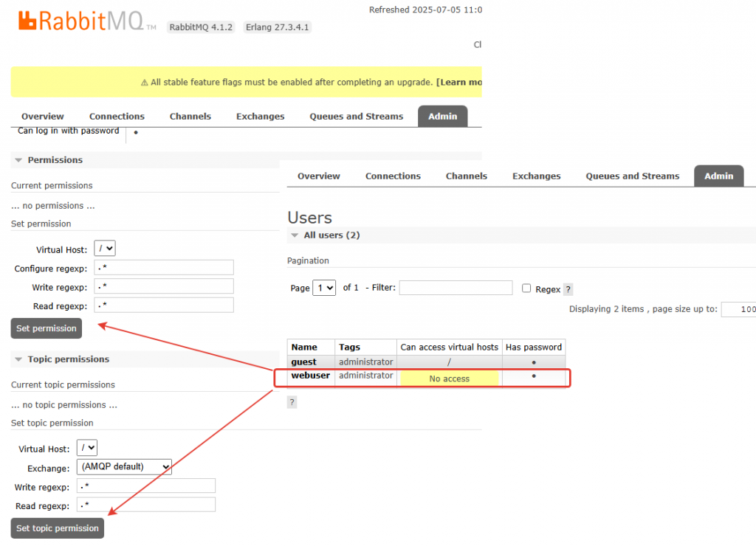This screenshot has width=756, height=546.
Task: Open Overview tab in left window
Action: [42, 116]
